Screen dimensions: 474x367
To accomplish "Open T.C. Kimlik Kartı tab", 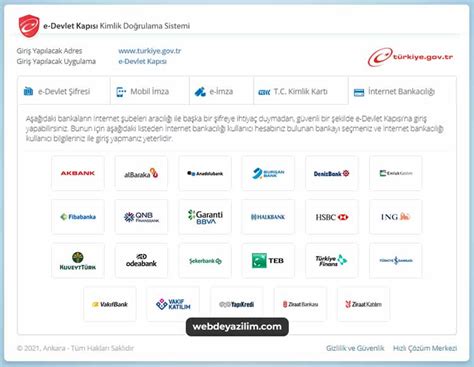I will coord(301,91).
